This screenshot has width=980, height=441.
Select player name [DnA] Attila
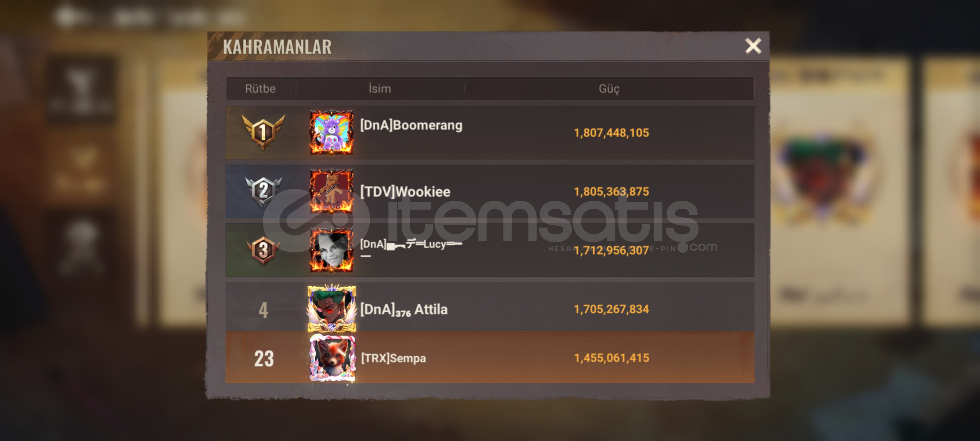point(404,310)
